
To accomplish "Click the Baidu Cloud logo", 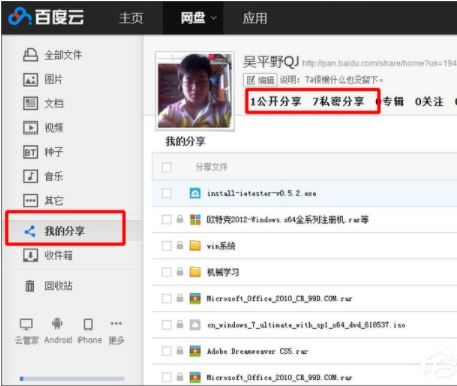I will (46, 17).
